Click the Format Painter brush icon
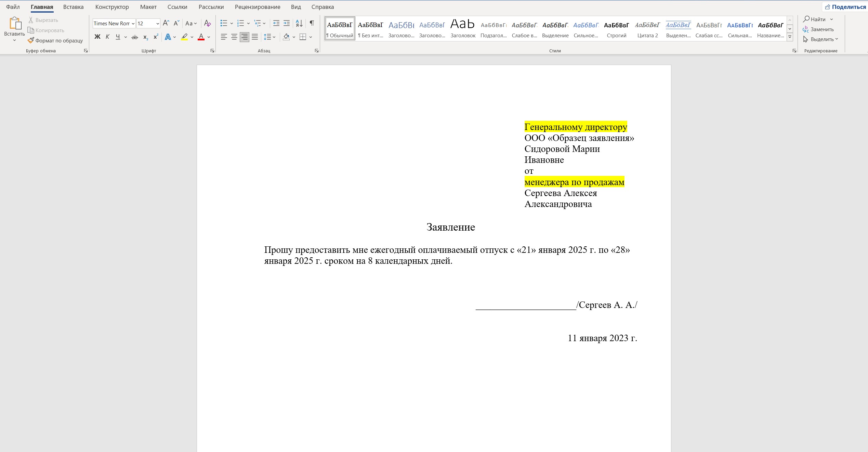The width and height of the screenshot is (868, 452). pyautogui.click(x=31, y=40)
